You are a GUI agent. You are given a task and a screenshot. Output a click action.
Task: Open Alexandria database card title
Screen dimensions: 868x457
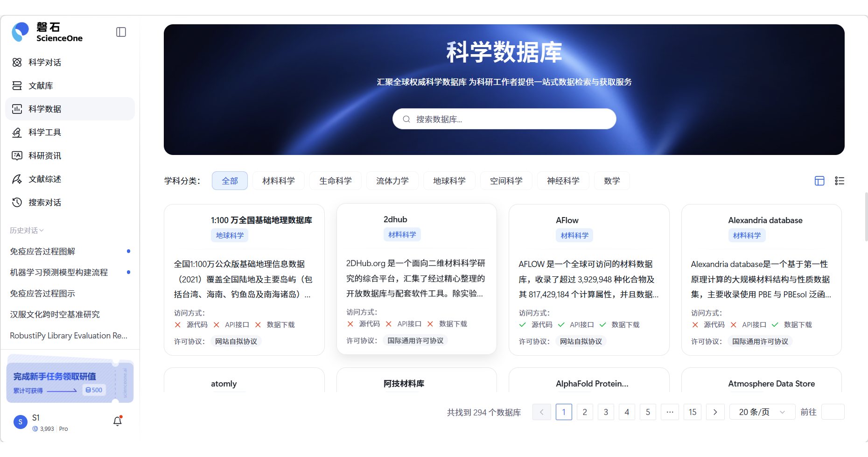765,220
